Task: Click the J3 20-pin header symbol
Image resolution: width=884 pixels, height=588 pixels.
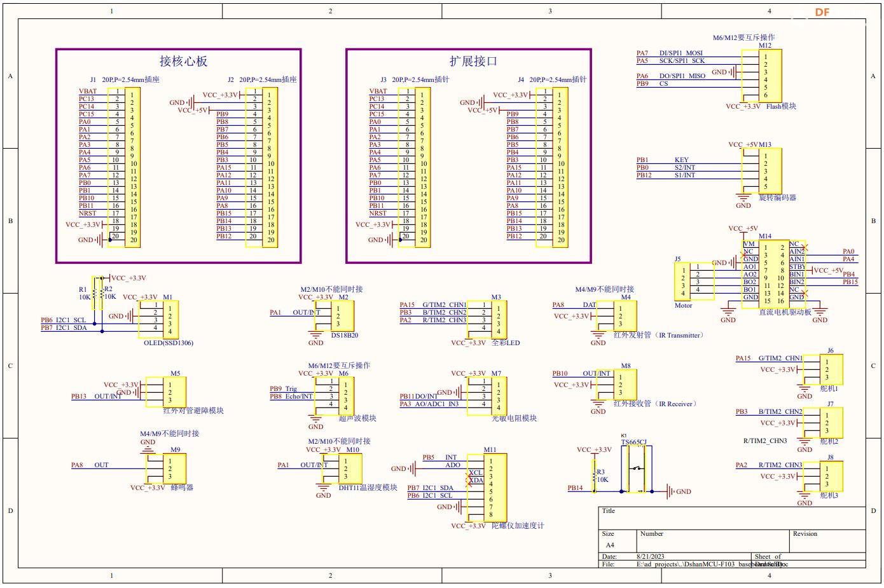Action: 415,167
